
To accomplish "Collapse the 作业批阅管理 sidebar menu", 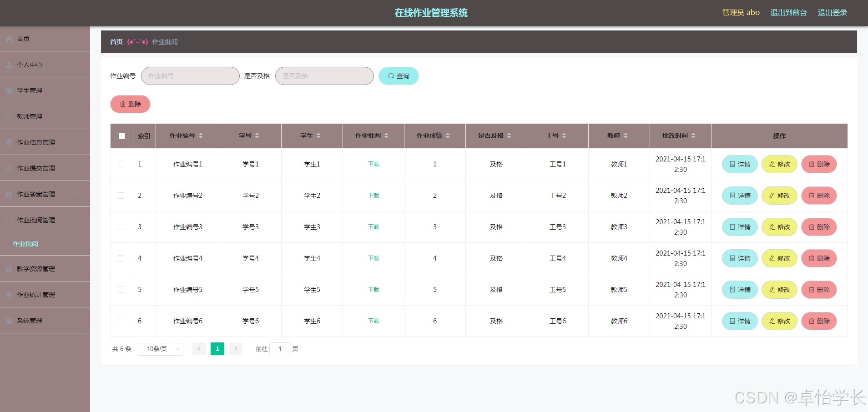I will (x=45, y=220).
